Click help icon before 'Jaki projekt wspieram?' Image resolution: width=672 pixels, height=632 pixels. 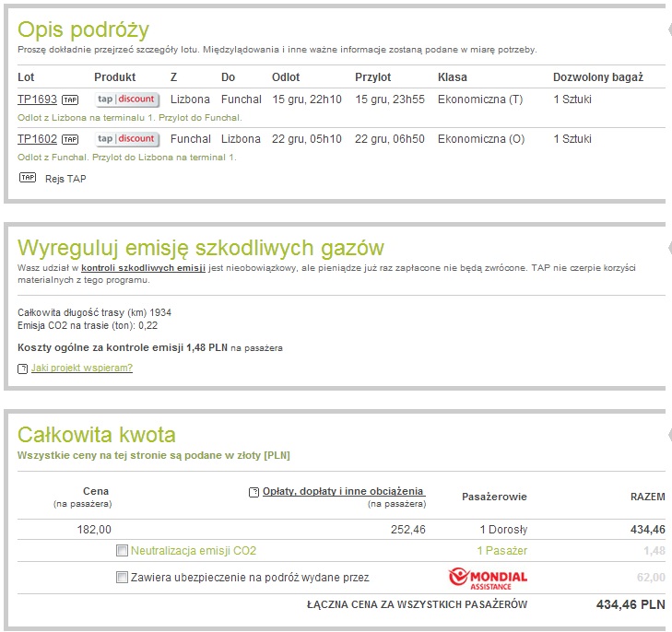(23, 369)
